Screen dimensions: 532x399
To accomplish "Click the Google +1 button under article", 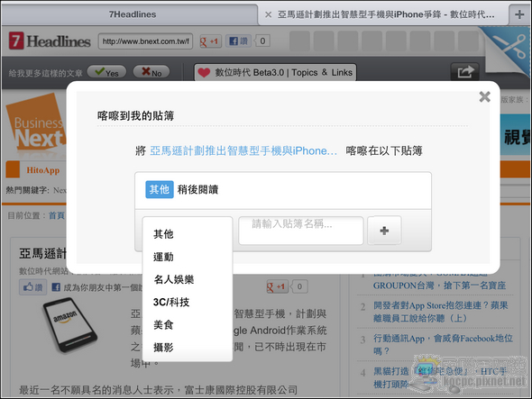I will tap(277, 286).
